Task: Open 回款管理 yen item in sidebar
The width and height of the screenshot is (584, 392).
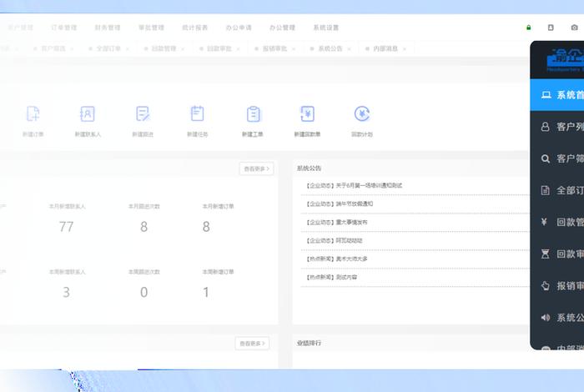Action: click(x=556, y=222)
